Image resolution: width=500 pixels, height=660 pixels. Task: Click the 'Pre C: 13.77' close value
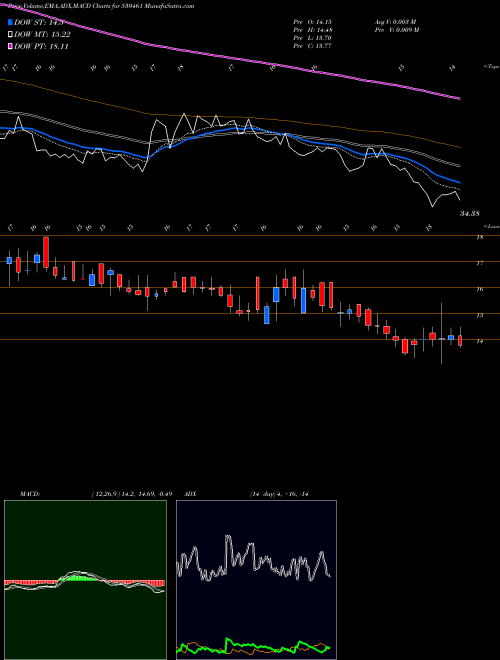[x=314, y=46]
